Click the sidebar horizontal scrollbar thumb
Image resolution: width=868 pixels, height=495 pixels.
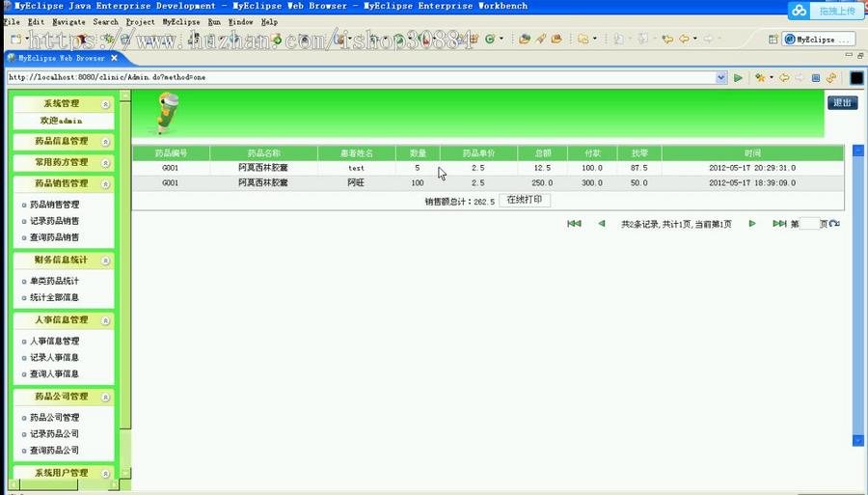(x=49, y=485)
